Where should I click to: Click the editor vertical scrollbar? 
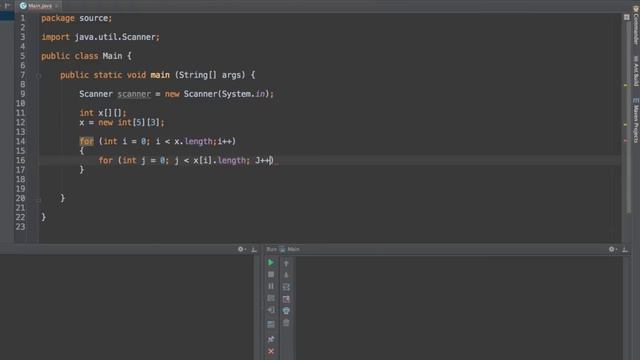629,118
